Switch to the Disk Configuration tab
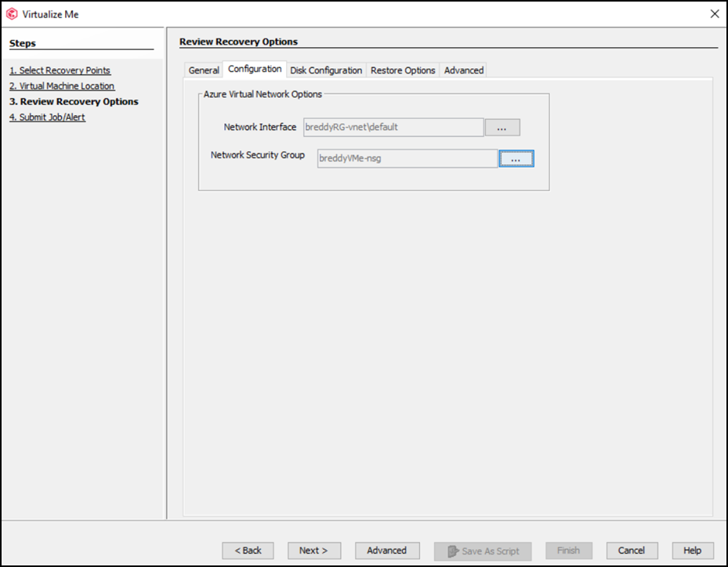 (326, 70)
